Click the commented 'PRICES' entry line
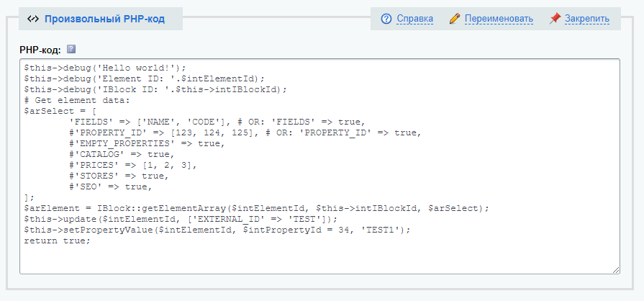The width and height of the screenshot is (644, 301). click(133, 165)
